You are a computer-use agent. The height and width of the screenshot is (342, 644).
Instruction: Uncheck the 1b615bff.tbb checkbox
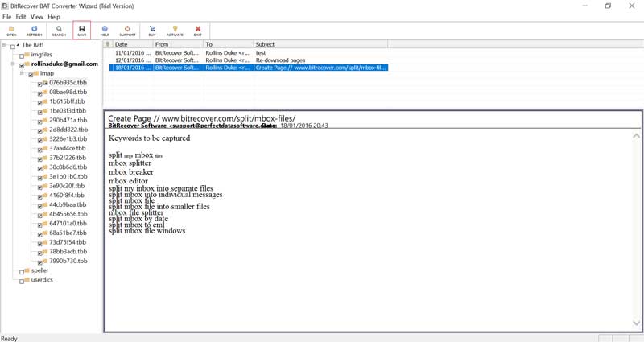pos(39,103)
